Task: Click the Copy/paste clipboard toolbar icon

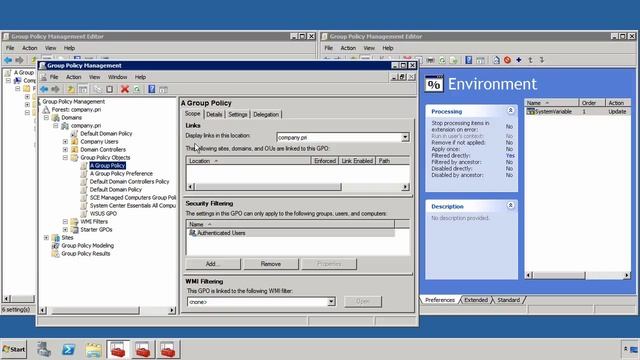Action: click(x=109, y=89)
